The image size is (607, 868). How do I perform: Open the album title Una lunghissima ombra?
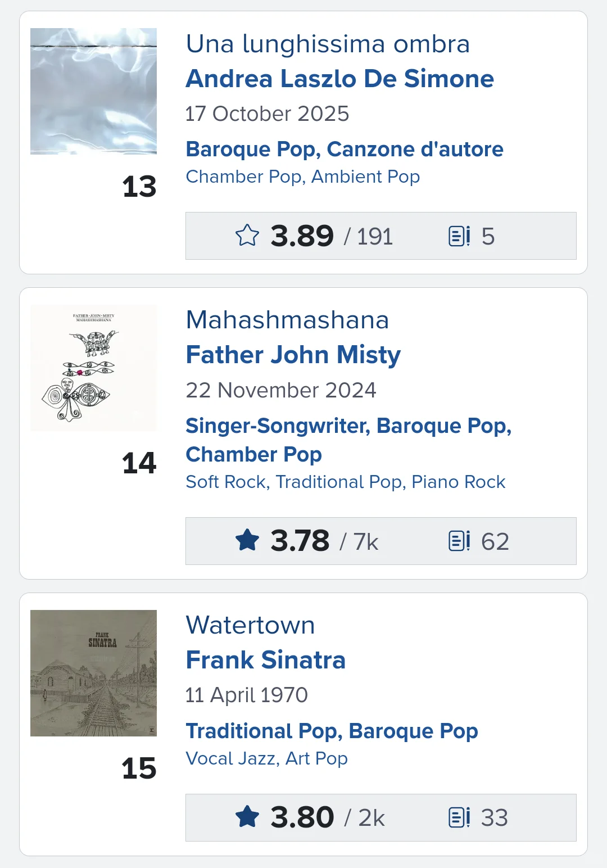click(x=328, y=44)
